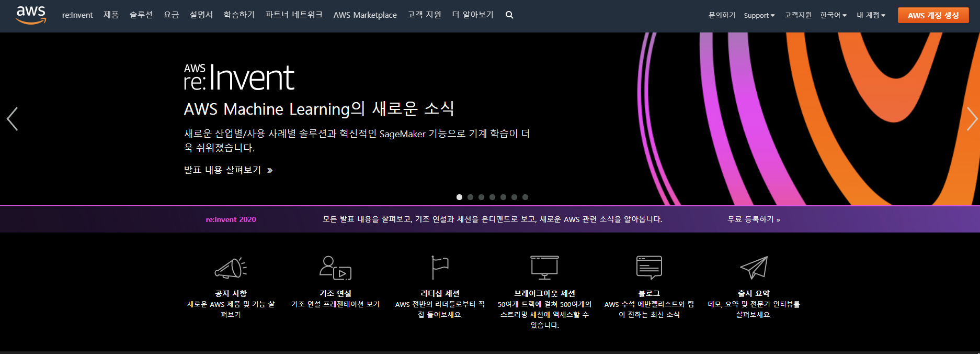
Task: Select the fourth carousel dot
Action: [492, 197]
